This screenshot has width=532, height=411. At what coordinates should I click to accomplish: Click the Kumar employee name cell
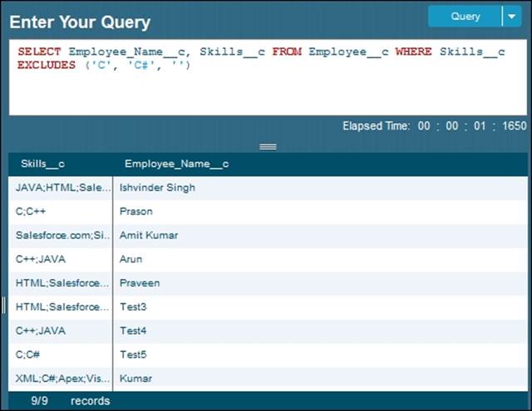[x=135, y=379]
